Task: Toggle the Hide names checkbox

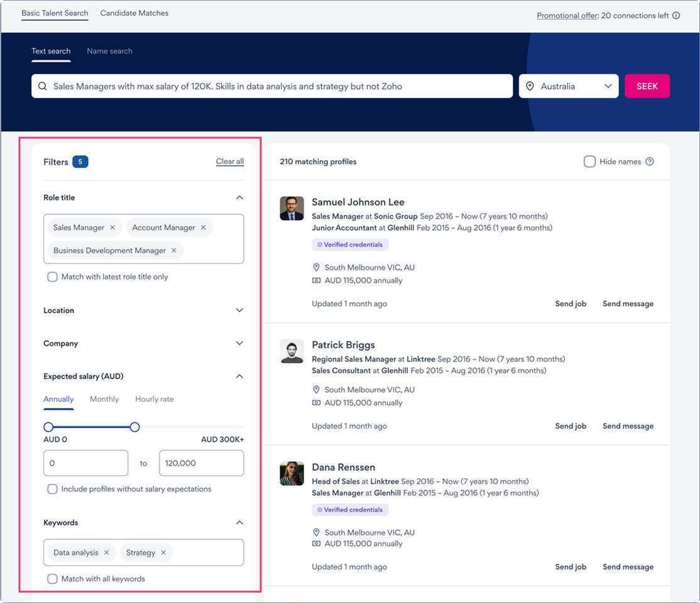Action: (x=589, y=162)
